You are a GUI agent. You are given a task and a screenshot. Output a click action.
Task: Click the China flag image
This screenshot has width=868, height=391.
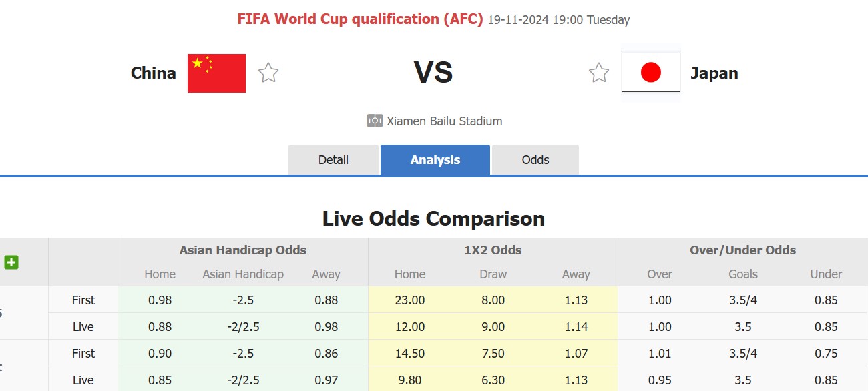point(216,73)
